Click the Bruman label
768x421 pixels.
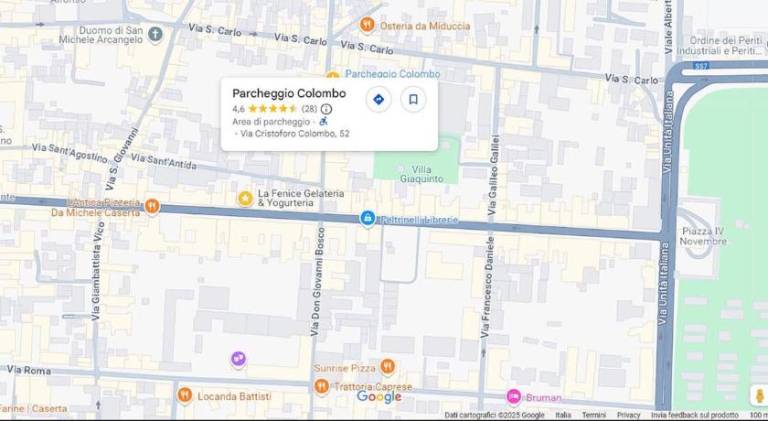(x=544, y=398)
